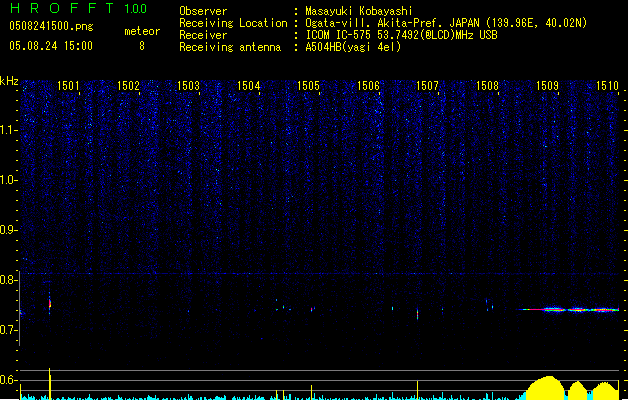The width and height of the screenshot is (629, 400).
Task: Click the 1503 time marker
Action: pyautogui.click(x=188, y=86)
